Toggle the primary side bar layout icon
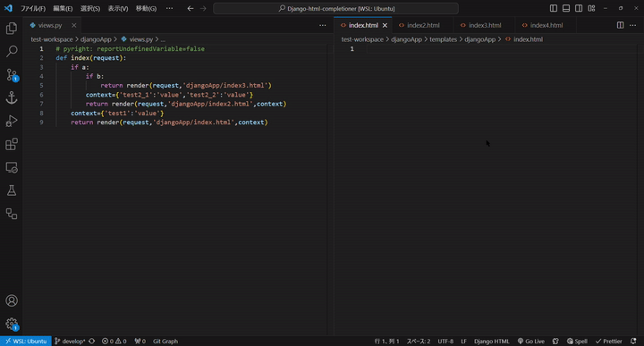The height and width of the screenshot is (346, 644). [554, 8]
